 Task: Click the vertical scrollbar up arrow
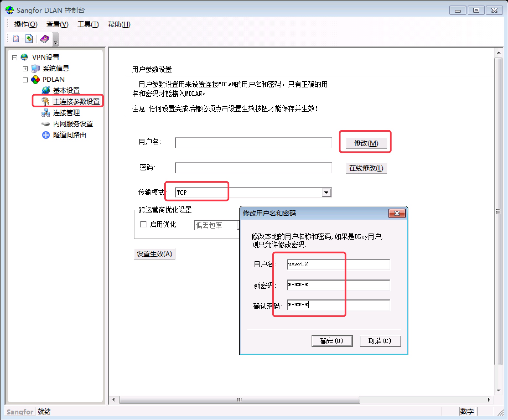coord(499,53)
